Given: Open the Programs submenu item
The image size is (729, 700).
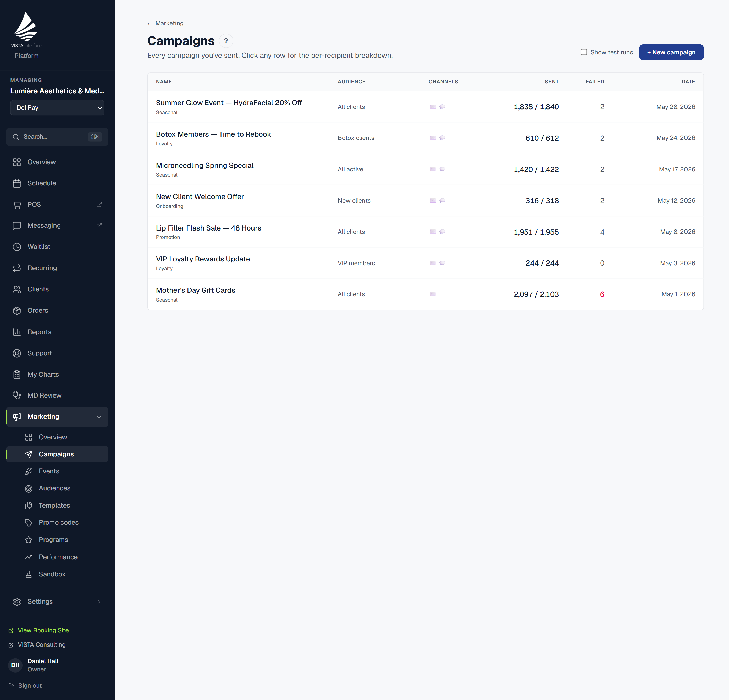Looking at the screenshot, I should [x=57, y=540].
